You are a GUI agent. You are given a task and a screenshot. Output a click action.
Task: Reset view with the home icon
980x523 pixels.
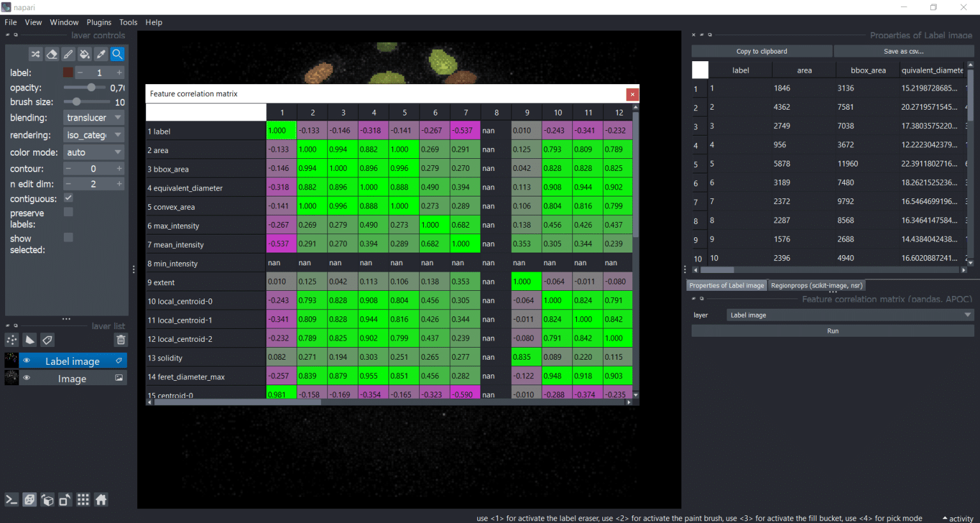101,500
